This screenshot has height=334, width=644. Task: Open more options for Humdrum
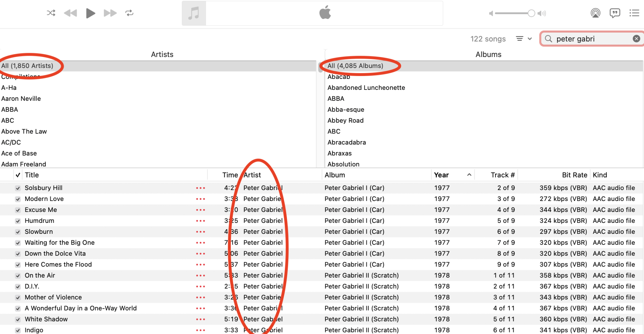point(200,221)
